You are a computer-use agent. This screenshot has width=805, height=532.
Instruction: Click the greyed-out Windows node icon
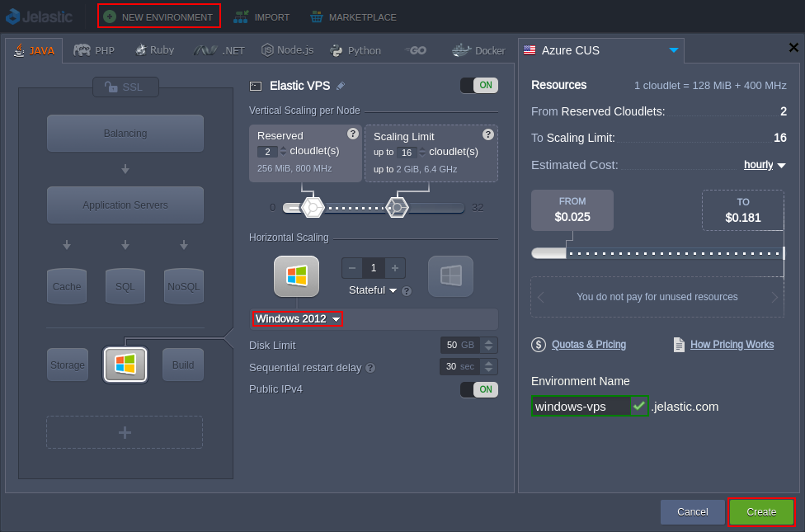[x=451, y=276]
